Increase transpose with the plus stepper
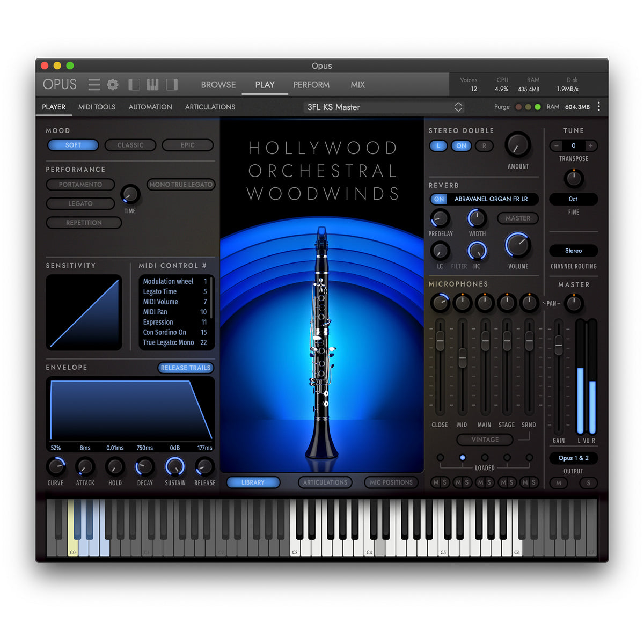This screenshot has height=644, width=644. pyautogui.click(x=591, y=145)
